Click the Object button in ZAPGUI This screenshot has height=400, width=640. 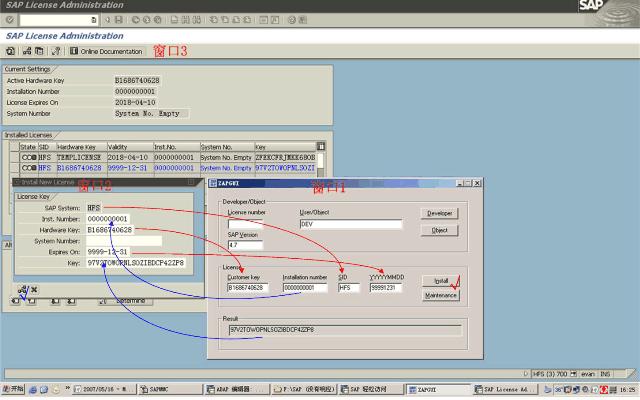tap(440, 230)
